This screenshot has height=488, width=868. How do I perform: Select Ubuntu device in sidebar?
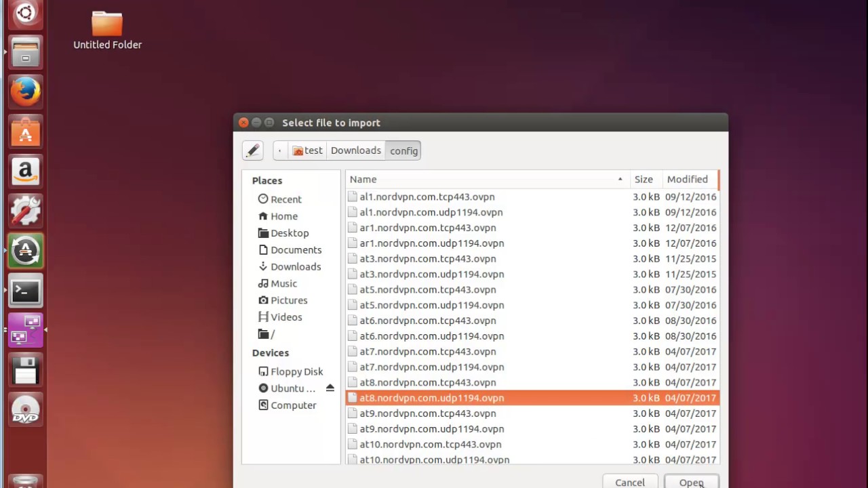point(287,388)
